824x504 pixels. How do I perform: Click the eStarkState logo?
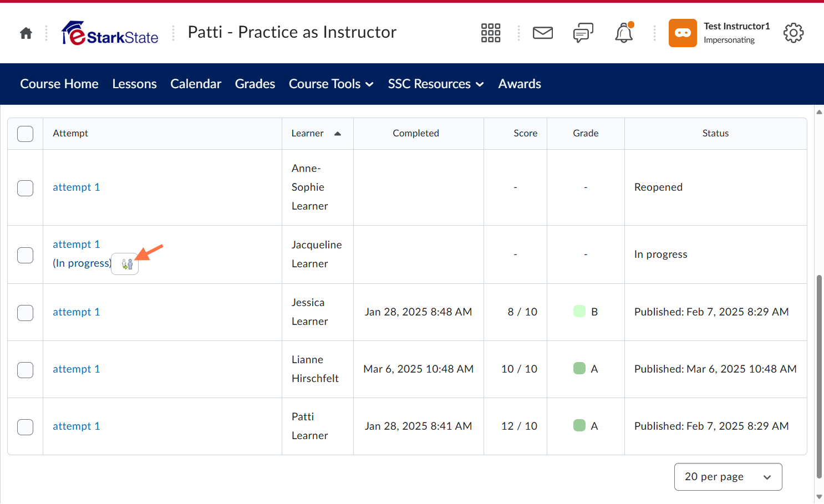pos(110,33)
